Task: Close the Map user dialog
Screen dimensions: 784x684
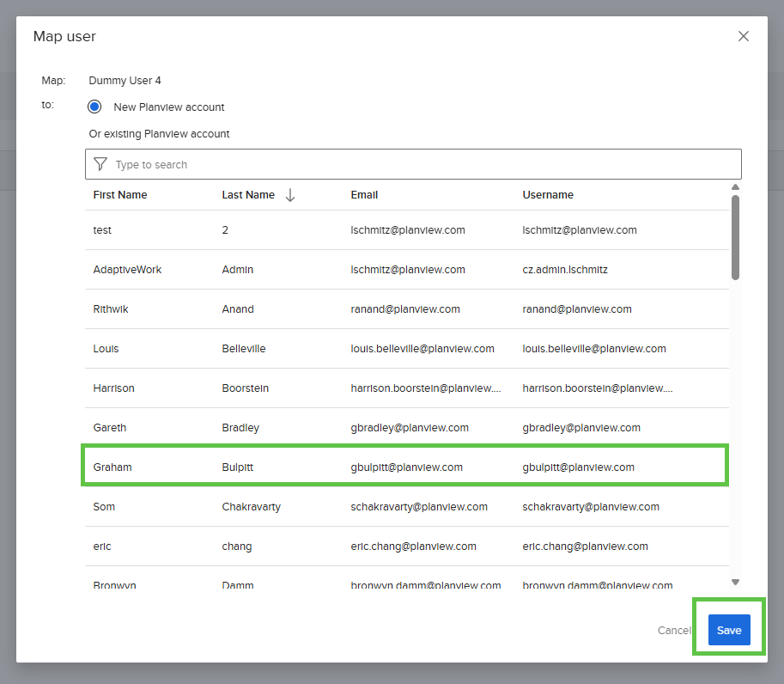Action: click(744, 36)
